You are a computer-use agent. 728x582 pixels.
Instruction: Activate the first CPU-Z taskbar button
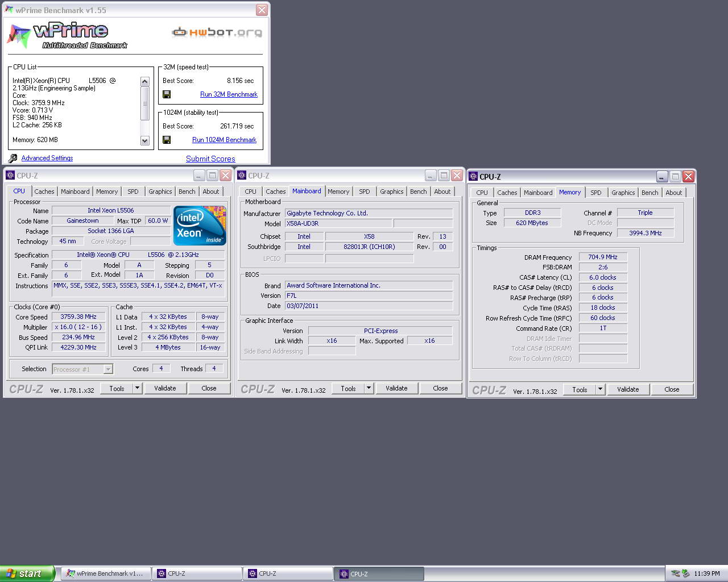pyautogui.click(x=197, y=573)
